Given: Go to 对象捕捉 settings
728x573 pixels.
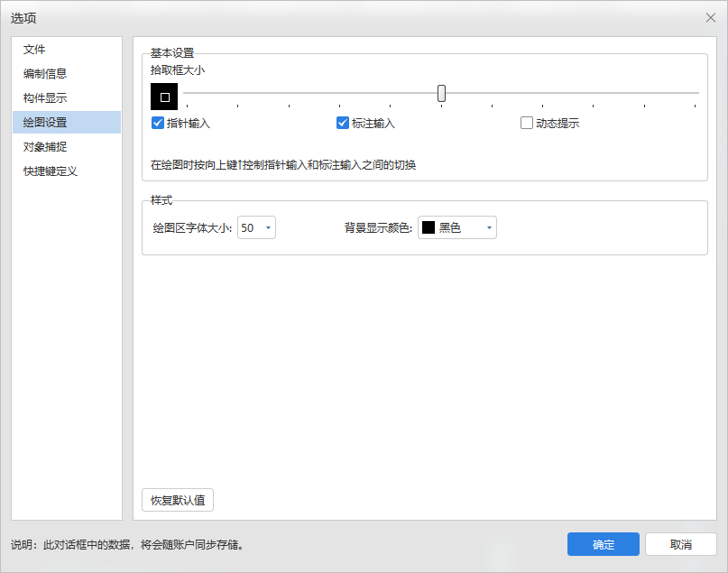Looking at the screenshot, I should pyautogui.click(x=45, y=147).
